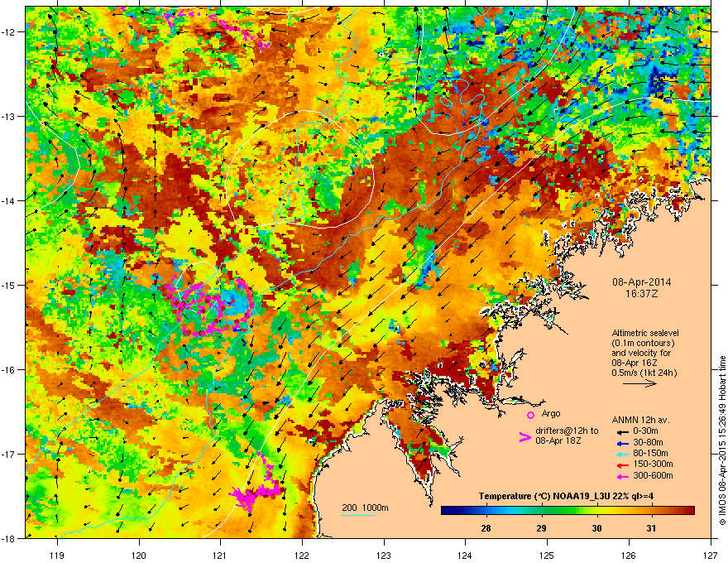
Task: Click the '80-150m' depth label
Action: click(650, 454)
